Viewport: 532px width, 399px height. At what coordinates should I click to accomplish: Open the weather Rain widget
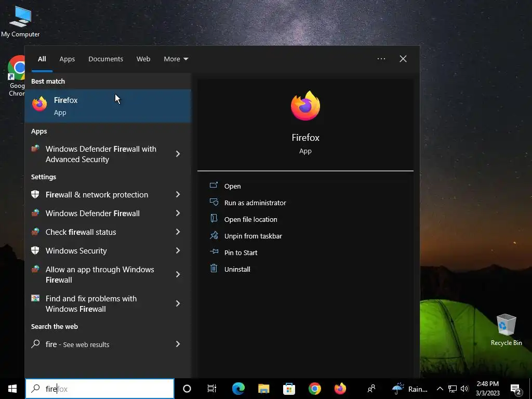pos(410,389)
